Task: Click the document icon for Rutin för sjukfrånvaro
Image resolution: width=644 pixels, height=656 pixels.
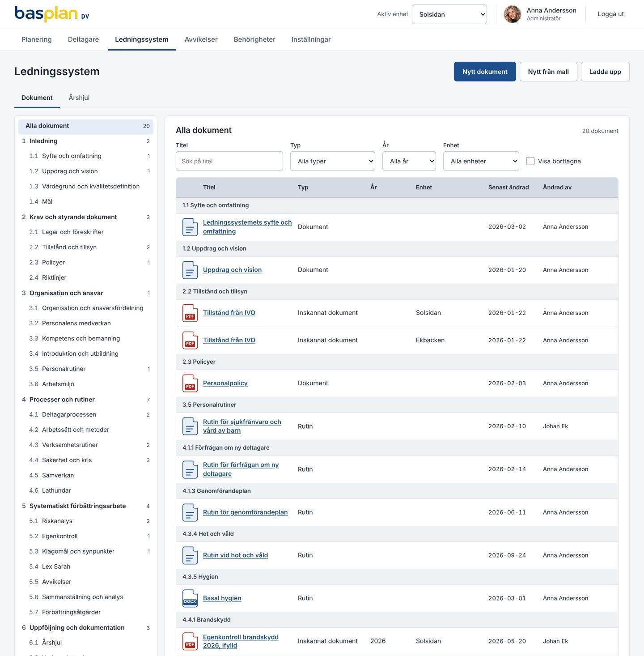Action: tap(190, 426)
